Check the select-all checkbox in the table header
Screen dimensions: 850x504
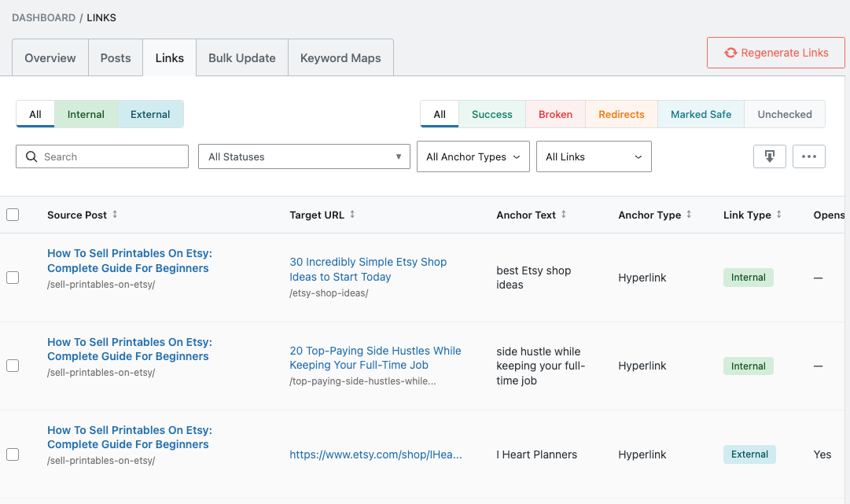click(13, 214)
